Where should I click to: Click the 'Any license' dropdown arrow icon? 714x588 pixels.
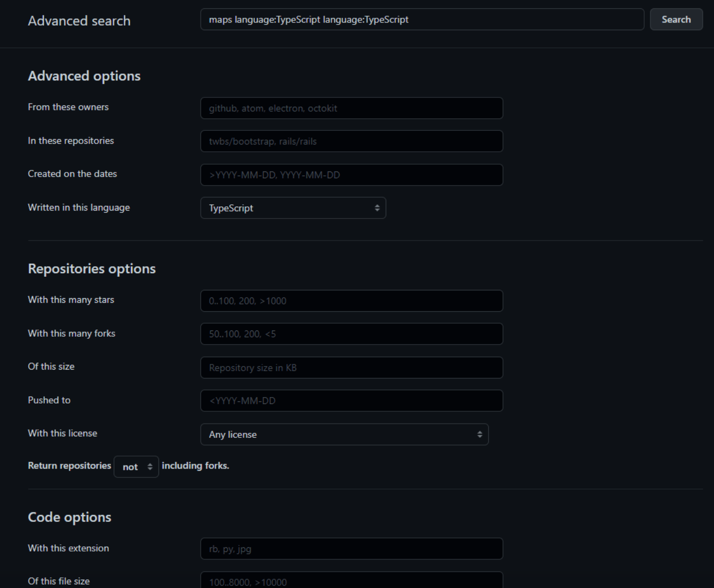[479, 434]
